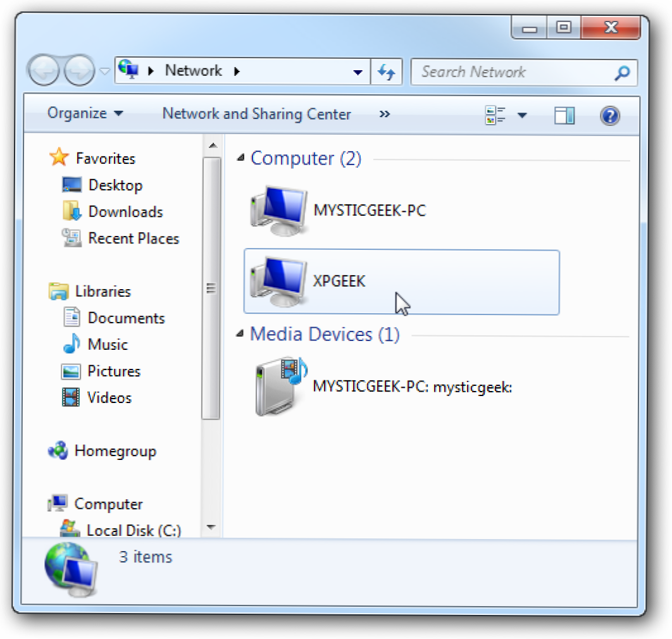Click in the Search Network field
This screenshot has height=639, width=672.
tap(513, 72)
